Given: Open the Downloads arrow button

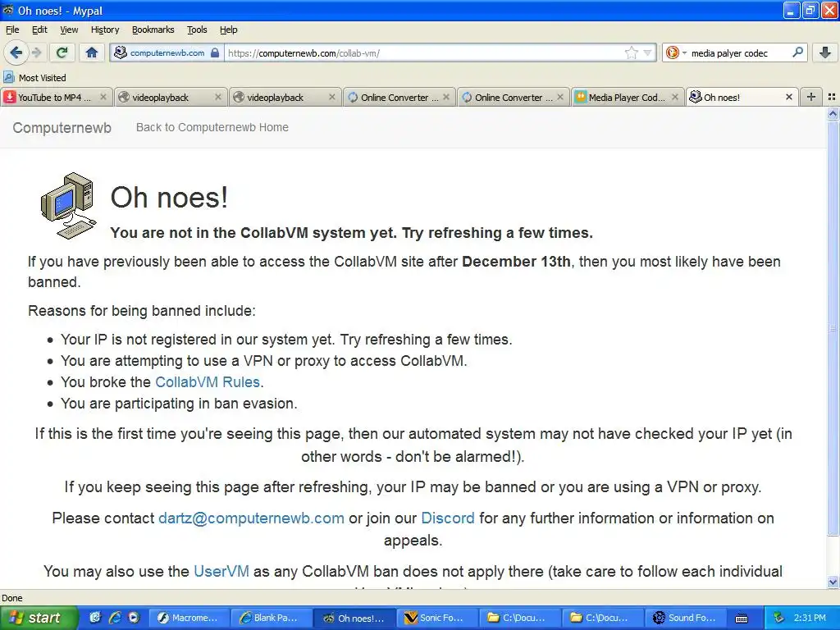Looking at the screenshot, I should click(825, 52).
